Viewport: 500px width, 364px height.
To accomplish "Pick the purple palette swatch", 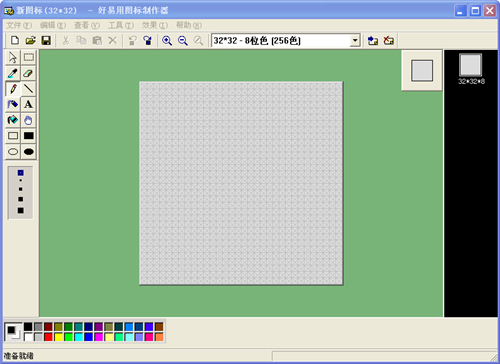I will [x=99, y=327].
